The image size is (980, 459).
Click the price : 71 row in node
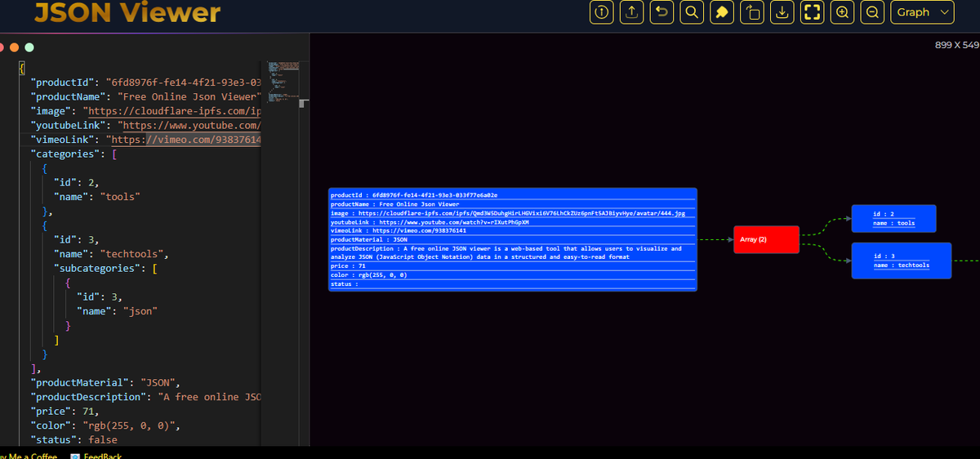tap(512, 266)
